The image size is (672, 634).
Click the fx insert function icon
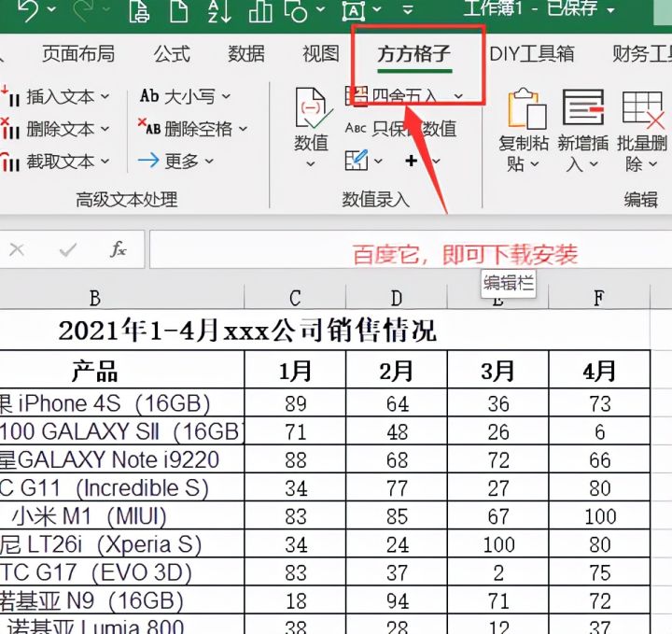coord(119,248)
